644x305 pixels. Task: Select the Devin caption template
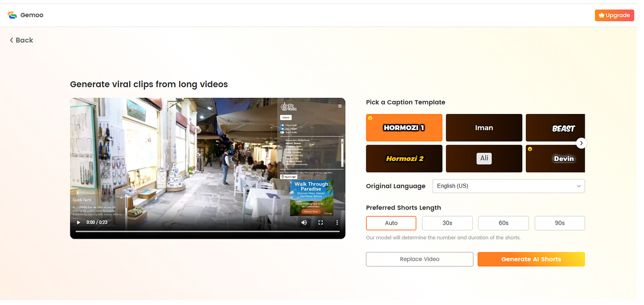pyautogui.click(x=556, y=159)
